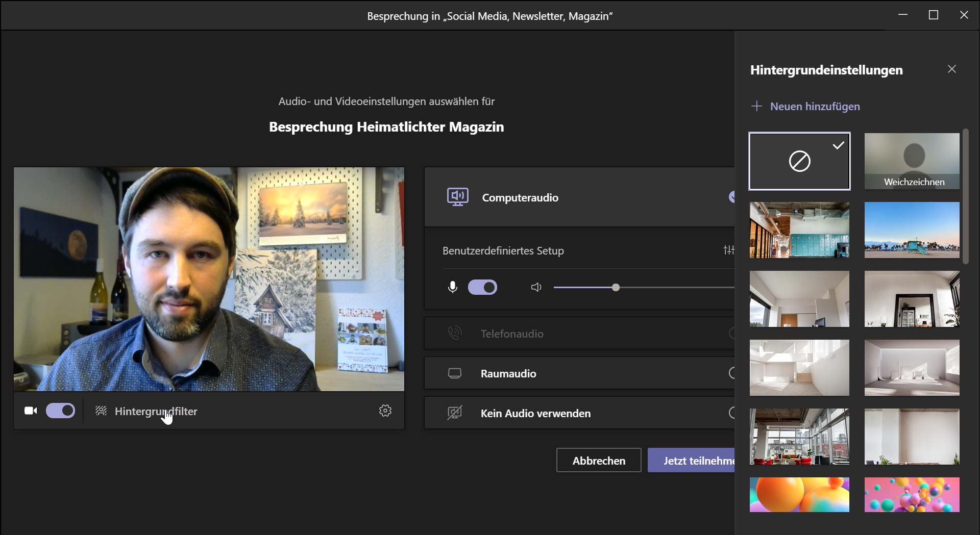The width and height of the screenshot is (980, 535).
Task: Click the microphone icon
Action: point(452,288)
